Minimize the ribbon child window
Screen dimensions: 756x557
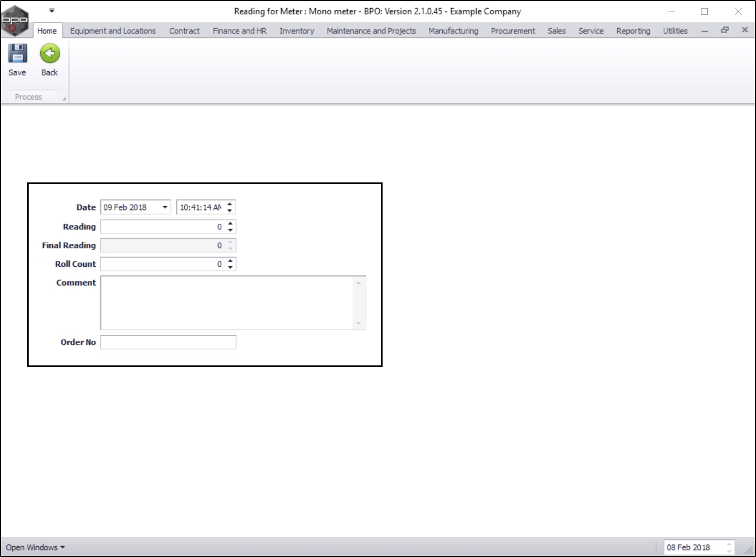(x=705, y=31)
